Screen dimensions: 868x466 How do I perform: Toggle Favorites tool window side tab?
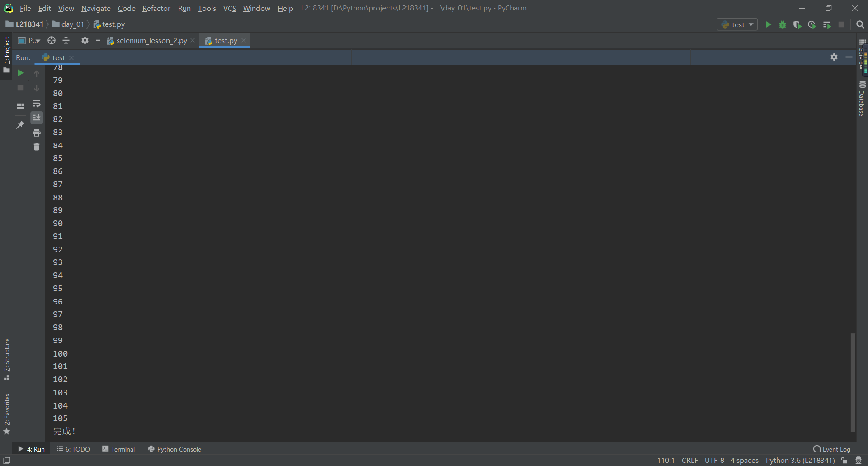(x=6, y=414)
